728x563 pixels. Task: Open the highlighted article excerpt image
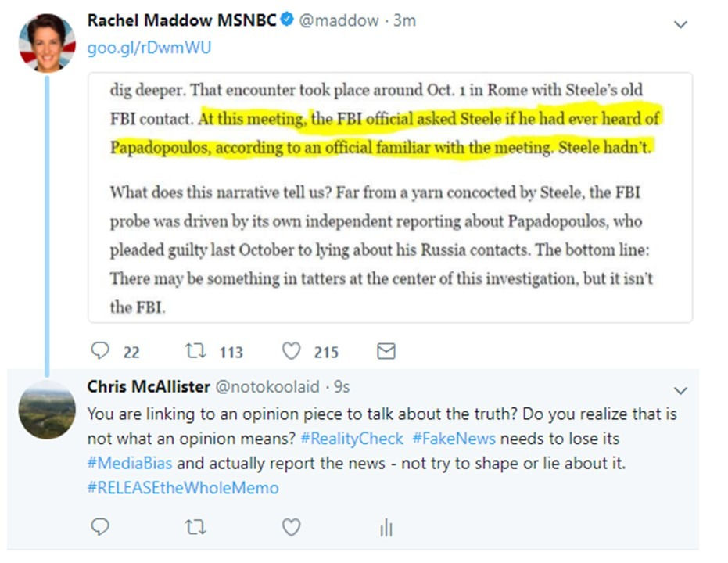tap(389, 197)
